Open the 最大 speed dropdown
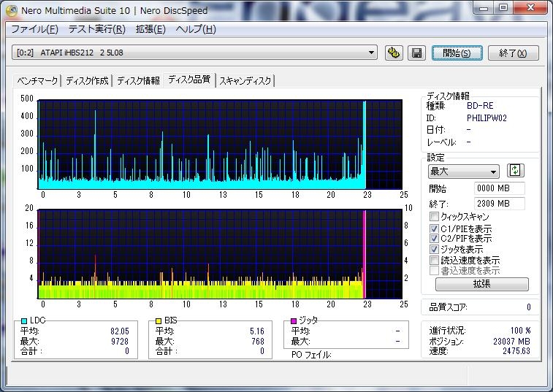Viewport: 553px width, 392px height. (x=463, y=172)
